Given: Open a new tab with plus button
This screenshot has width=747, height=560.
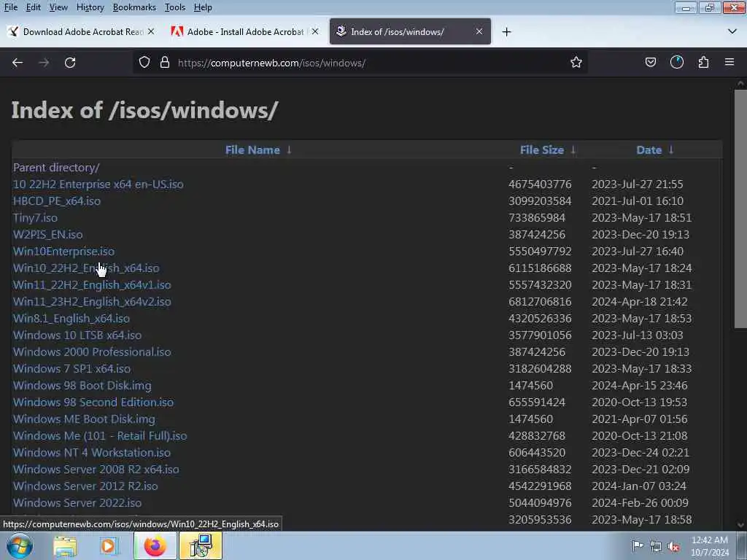Looking at the screenshot, I should point(506,32).
